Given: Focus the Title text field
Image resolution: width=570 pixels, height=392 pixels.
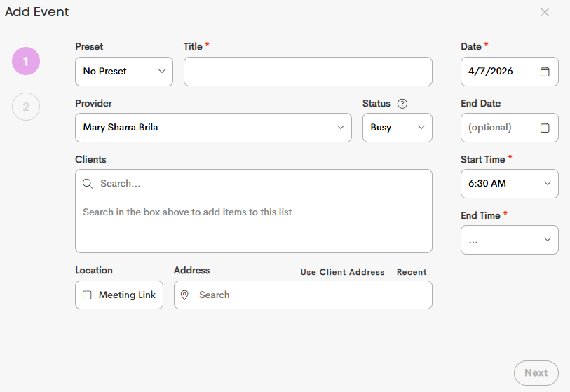Looking at the screenshot, I should (x=308, y=72).
